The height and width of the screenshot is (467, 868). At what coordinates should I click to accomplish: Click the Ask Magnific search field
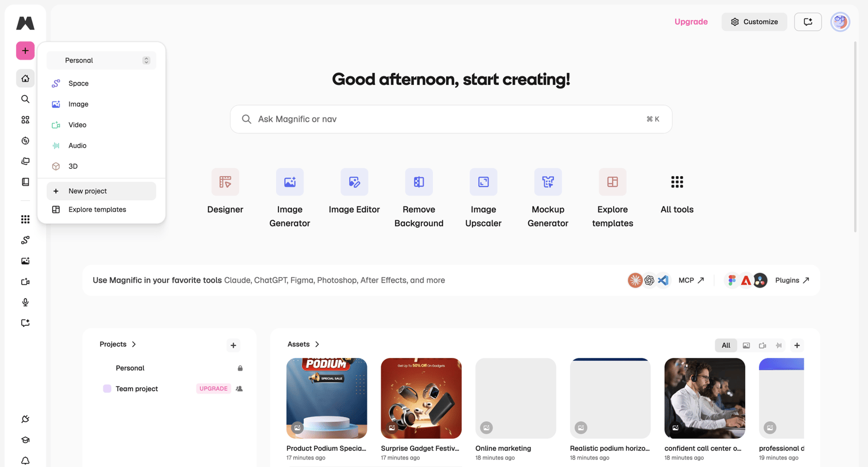[451, 119]
